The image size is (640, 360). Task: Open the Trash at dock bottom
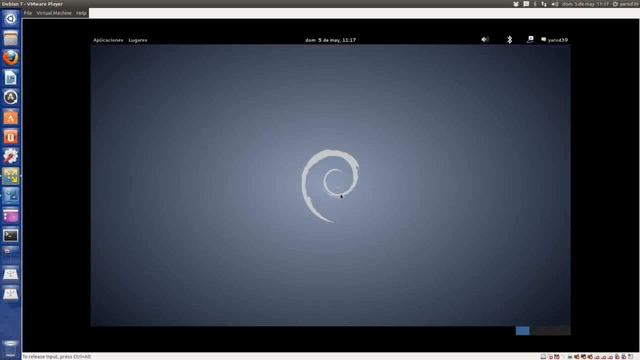[11, 348]
